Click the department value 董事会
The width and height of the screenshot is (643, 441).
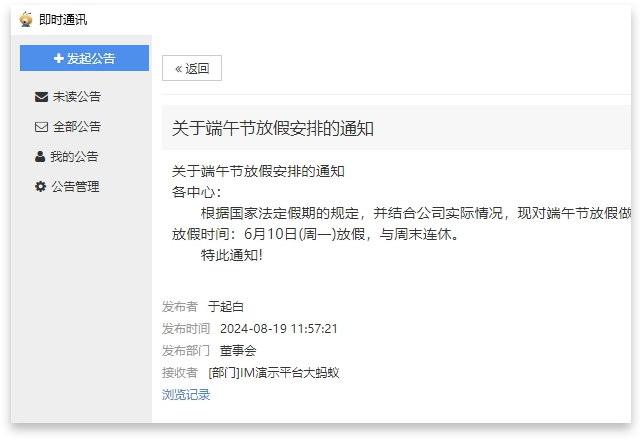coord(238,351)
